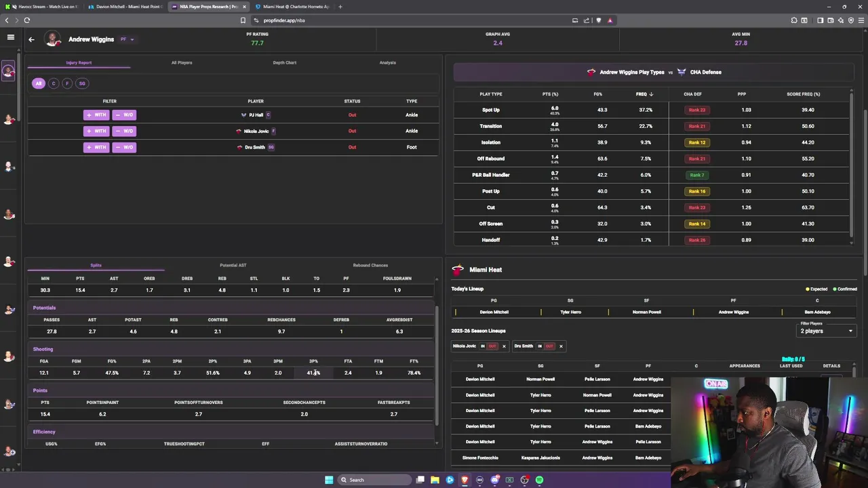Screen dimensions: 868x488
Task: Sort play types by FREQ column
Action: (x=644, y=94)
